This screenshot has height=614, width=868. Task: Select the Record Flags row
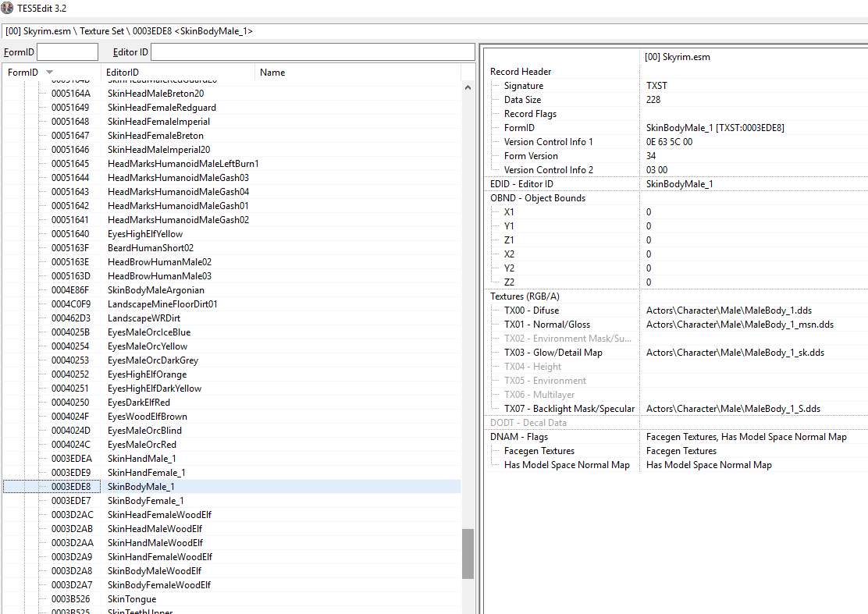(x=677, y=114)
